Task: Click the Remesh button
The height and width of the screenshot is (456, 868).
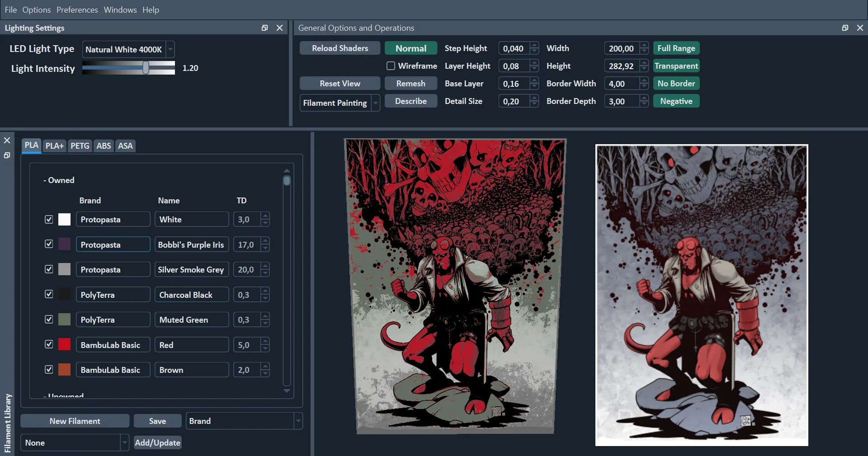Action: [411, 84]
